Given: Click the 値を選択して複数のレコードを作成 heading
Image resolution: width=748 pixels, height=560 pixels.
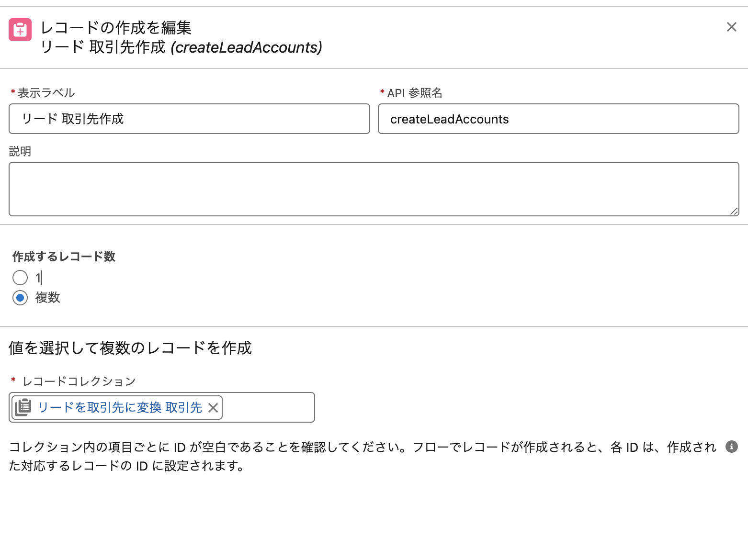Looking at the screenshot, I should point(130,348).
